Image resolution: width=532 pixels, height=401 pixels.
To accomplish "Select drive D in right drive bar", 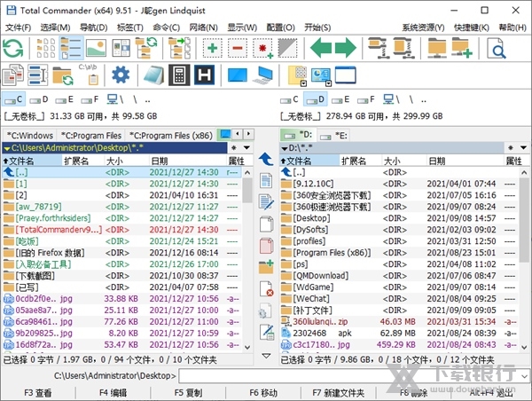I will 315,99.
